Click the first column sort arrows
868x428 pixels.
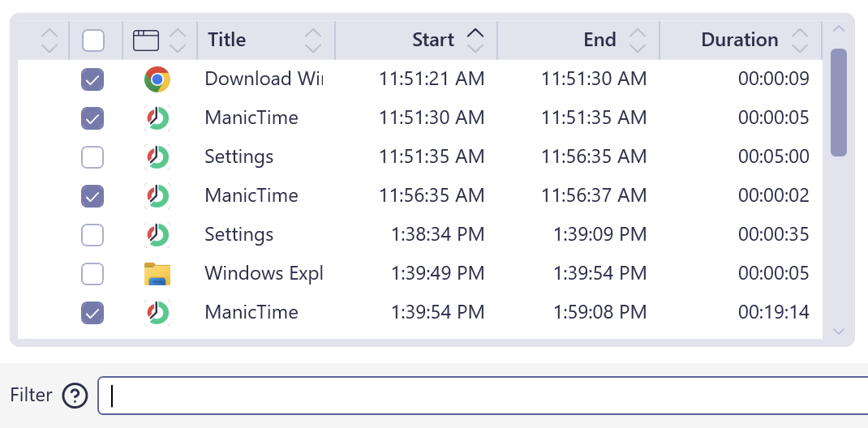click(x=49, y=40)
